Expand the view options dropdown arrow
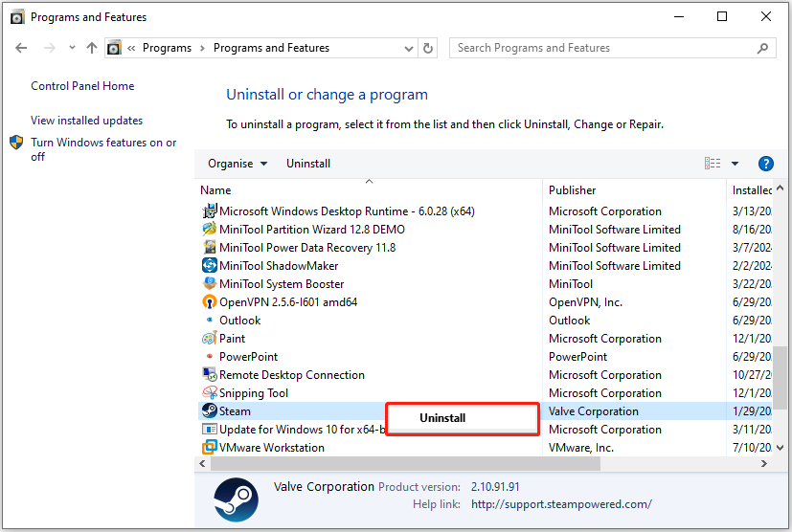This screenshot has width=792, height=532. click(x=735, y=164)
